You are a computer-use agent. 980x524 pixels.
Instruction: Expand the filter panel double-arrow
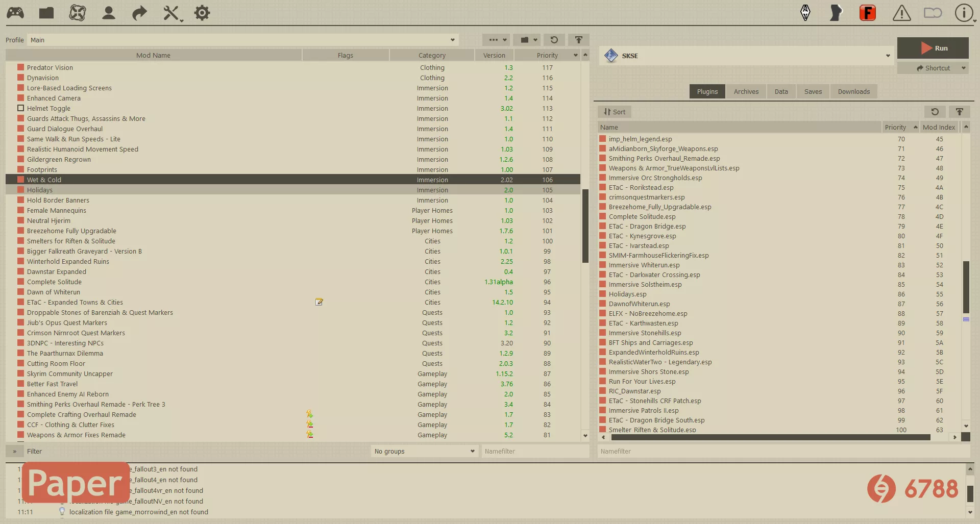coord(14,451)
